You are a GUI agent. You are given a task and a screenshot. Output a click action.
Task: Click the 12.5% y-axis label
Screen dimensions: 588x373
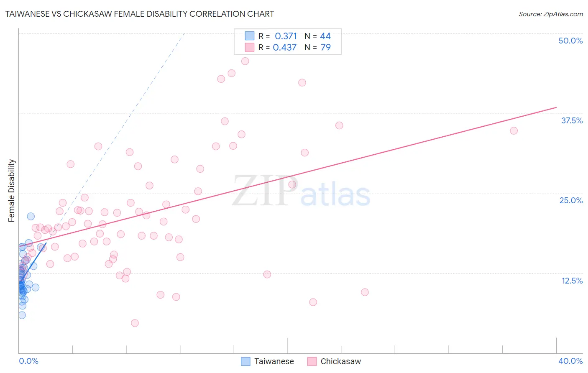tap(572, 281)
